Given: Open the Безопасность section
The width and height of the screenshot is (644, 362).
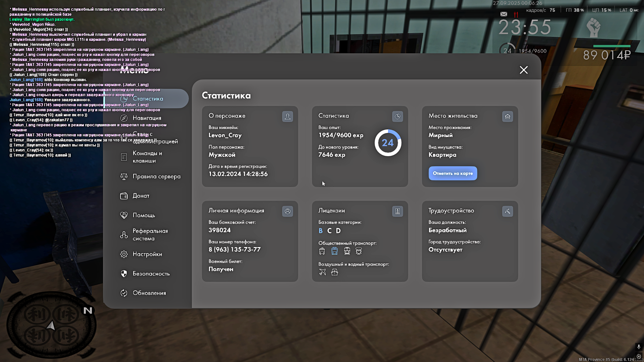Looking at the screenshot, I should (x=151, y=274).
